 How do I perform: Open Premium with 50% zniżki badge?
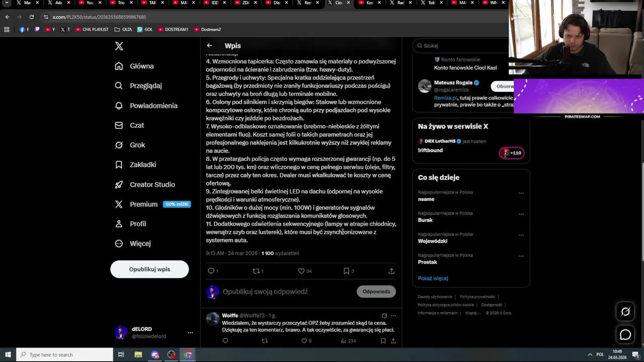click(x=152, y=204)
